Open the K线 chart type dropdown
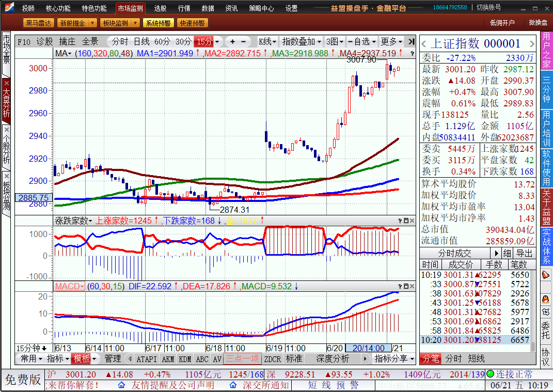Image resolution: width=553 pixels, height=392 pixels. [267, 42]
